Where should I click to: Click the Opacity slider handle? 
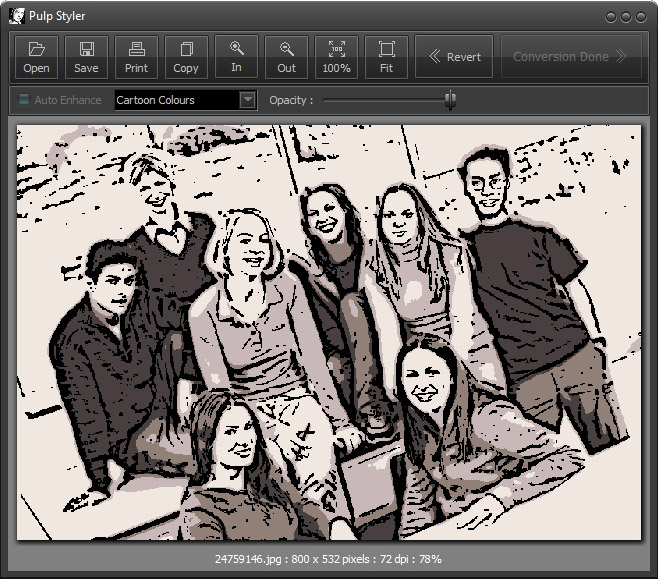[x=450, y=100]
